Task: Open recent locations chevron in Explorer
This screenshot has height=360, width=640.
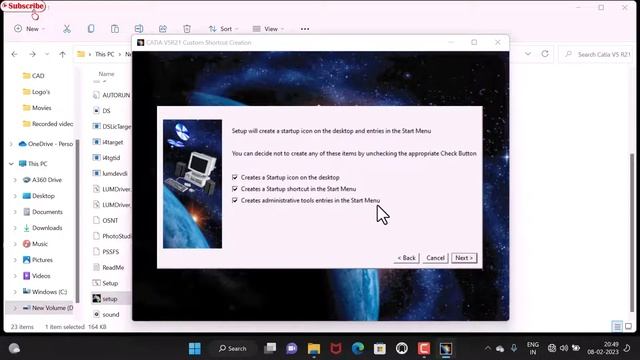Action: (x=47, y=54)
